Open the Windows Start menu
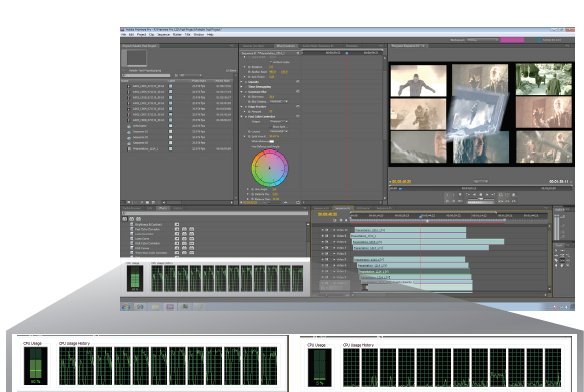The image size is (584, 392). pos(126,307)
